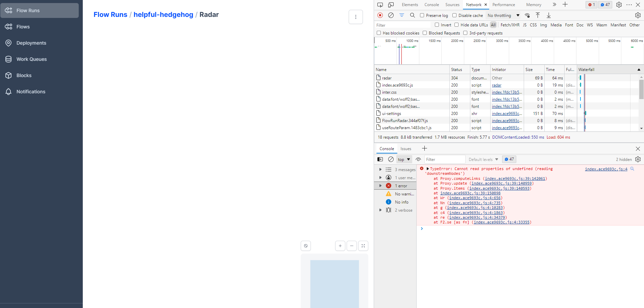Open the top frame context dropdown
The image size is (644, 308).
click(403, 159)
